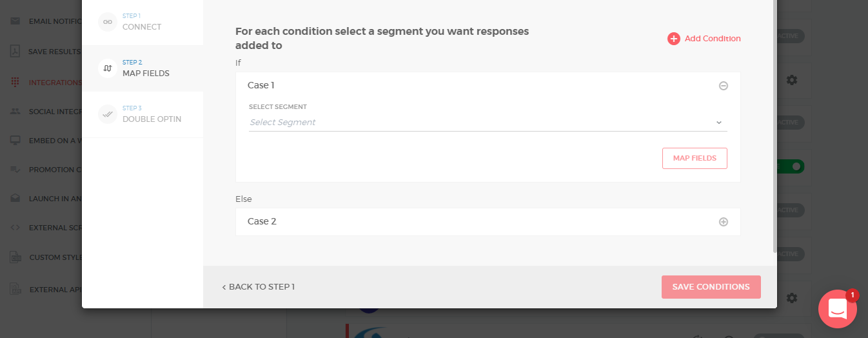Open Step 3 Double Optin tab
This screenshot has width=868, height=338.
tap(143, 114)
